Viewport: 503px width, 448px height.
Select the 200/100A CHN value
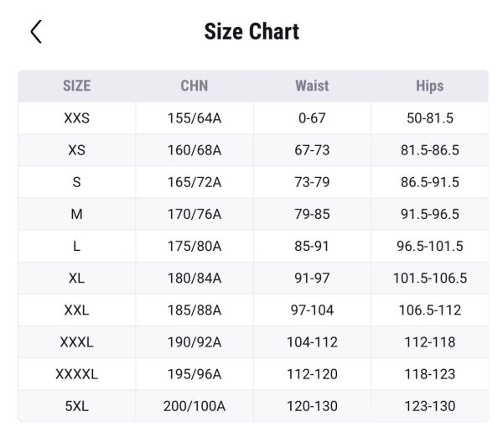click(x=194, y=406)
